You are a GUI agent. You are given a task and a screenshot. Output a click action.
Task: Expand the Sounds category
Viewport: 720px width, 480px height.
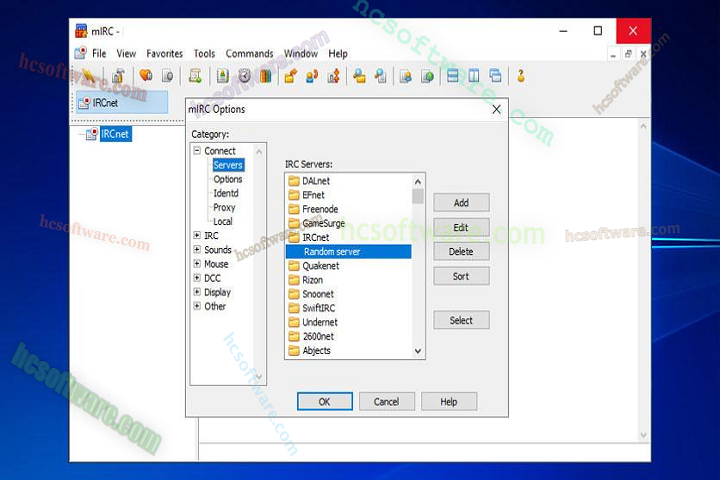click(197, 249)
